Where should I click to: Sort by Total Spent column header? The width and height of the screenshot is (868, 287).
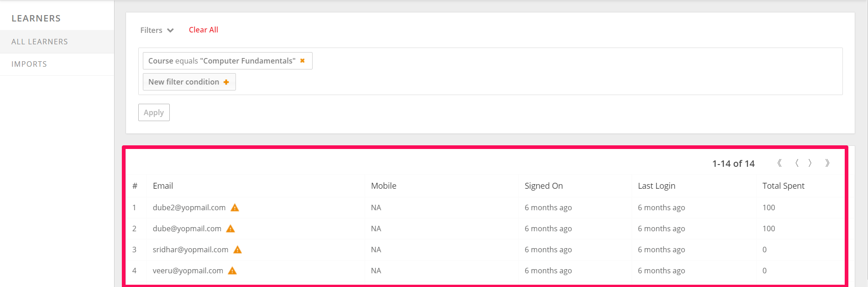(x=783, y=186)
